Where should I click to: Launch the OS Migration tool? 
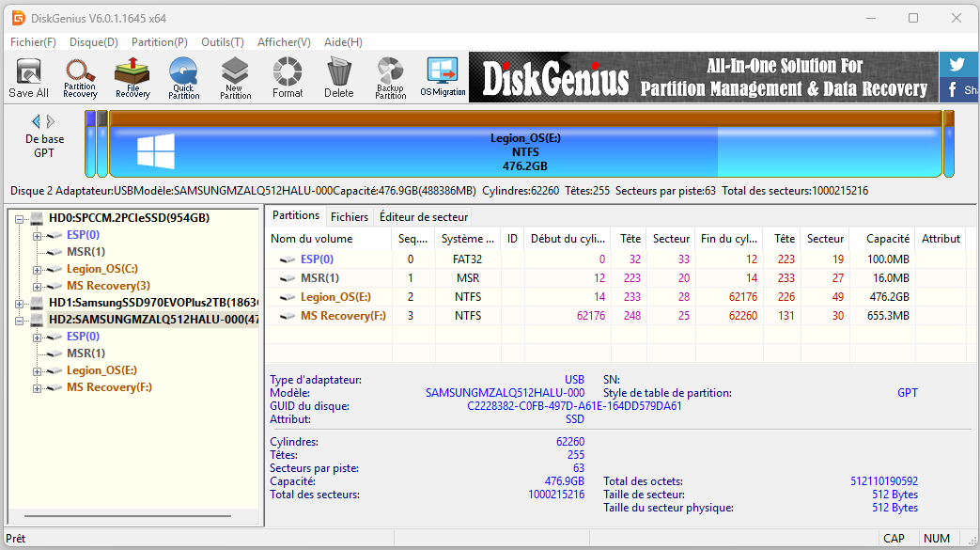click(443, 78)
